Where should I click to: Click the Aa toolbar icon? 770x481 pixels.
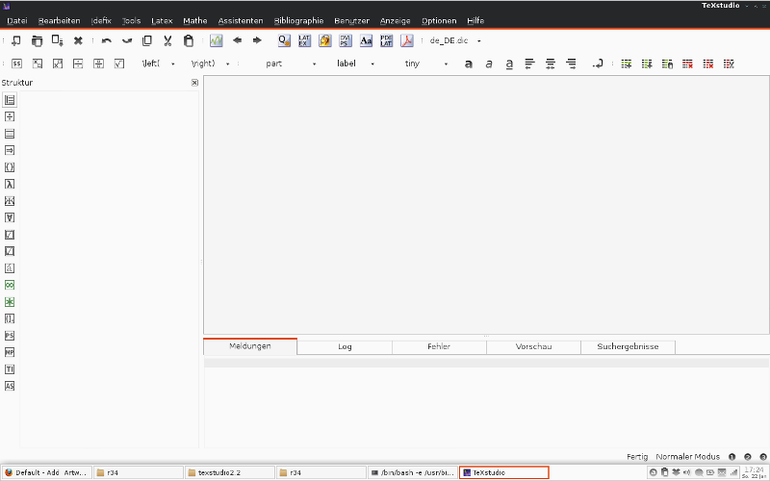[x=366, y=41]
